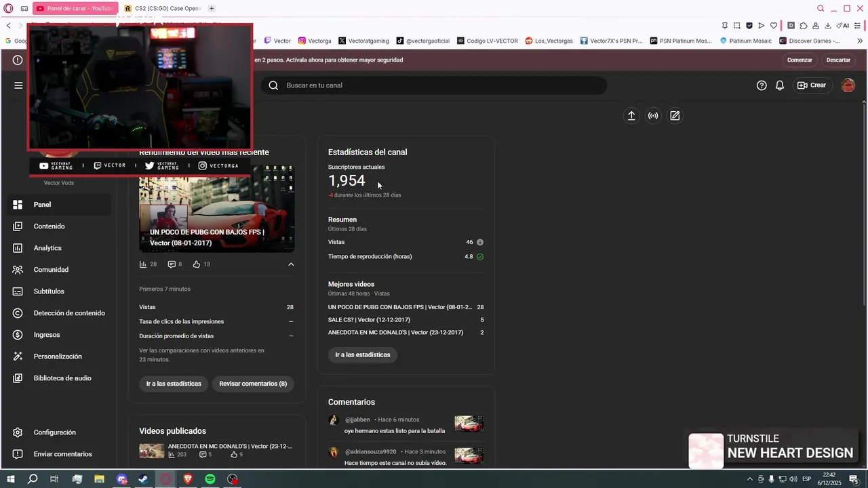Switch to the 'Panel del canal - YouTube' tab

[x=74, y=8]
